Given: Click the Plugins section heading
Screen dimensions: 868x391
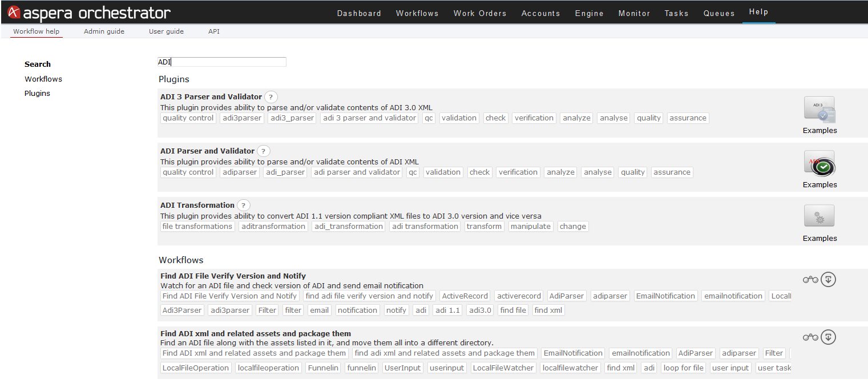Looking at the screenshot, I should (x=174, y=79).
